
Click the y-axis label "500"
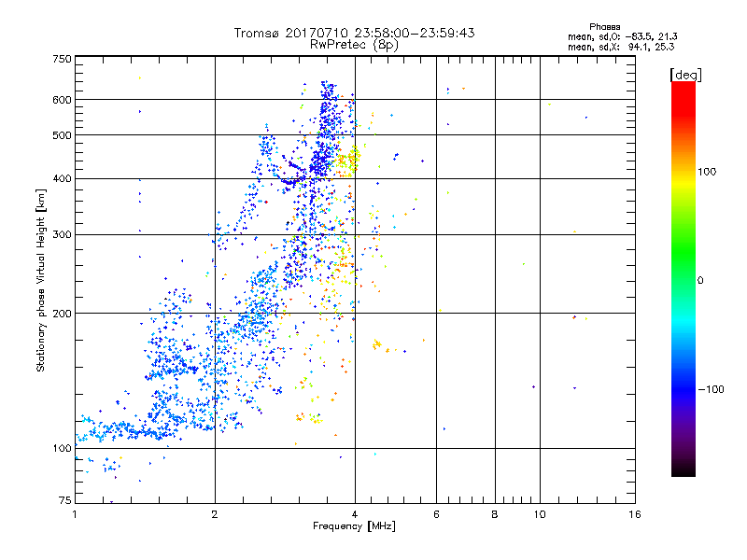click(x=62, y=135)
